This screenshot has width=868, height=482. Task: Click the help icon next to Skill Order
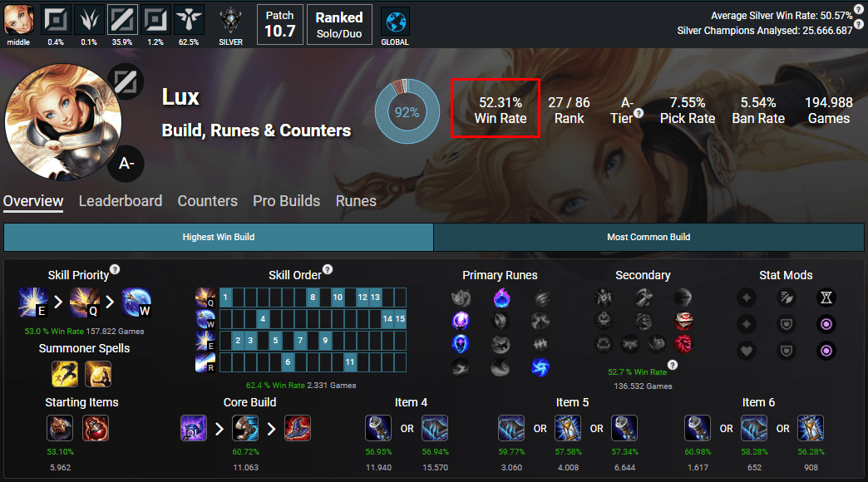click(x=328, y=269)
